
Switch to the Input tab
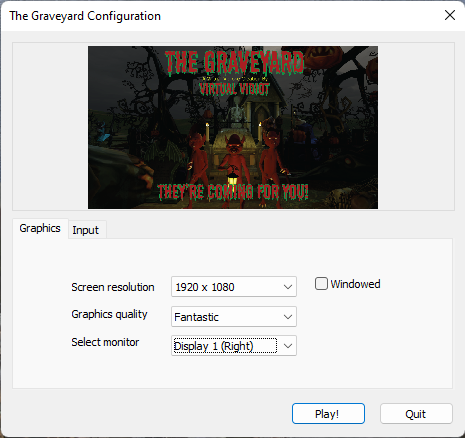(86, 230)
